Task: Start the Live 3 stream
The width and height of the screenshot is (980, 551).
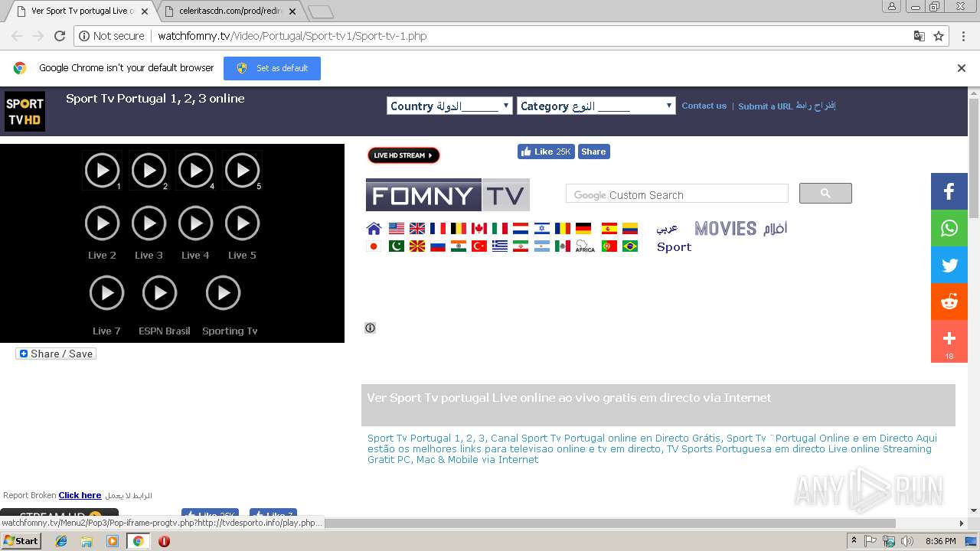Action: pyautogui.click(x=149, y=223)
